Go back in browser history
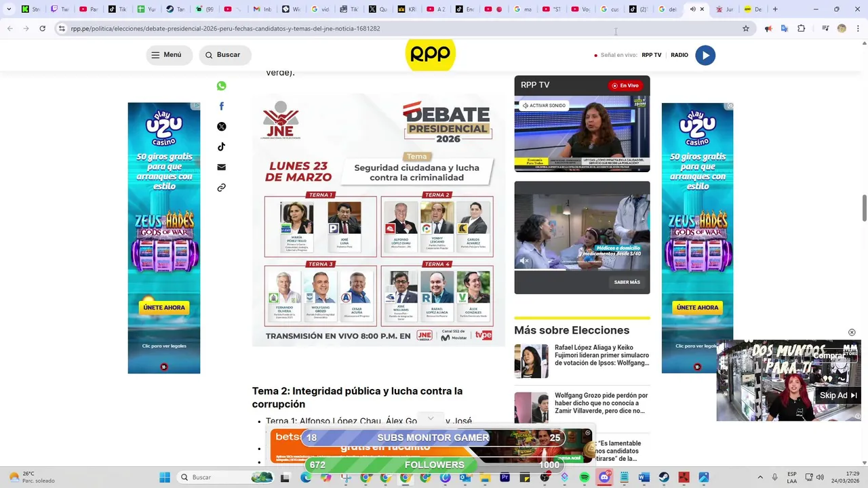The image size is (868, 488). (10, 28)
